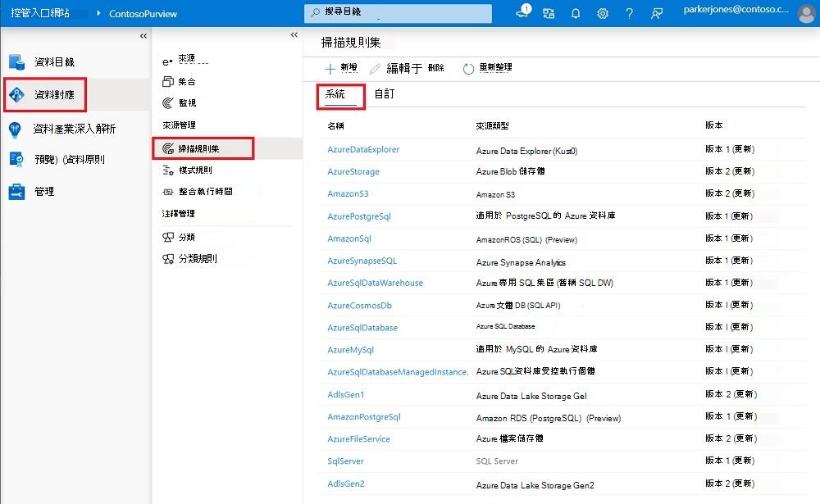Open the AzureSqlDatabaseManagedInstance rule set
This screenshot has width=820, height=504.
click(398, 372)
